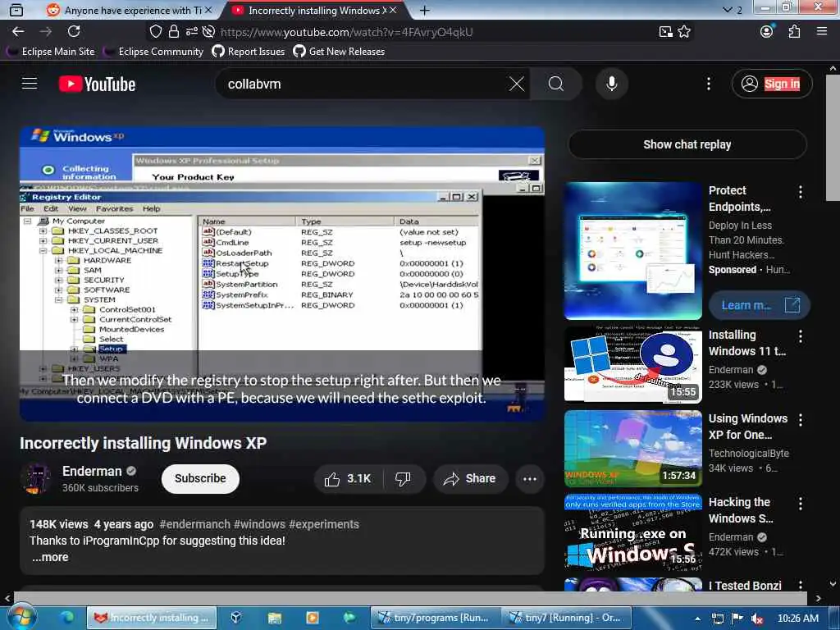Click the muted volume tray icon
Viewport: 840px width, 630px height.
756,619
